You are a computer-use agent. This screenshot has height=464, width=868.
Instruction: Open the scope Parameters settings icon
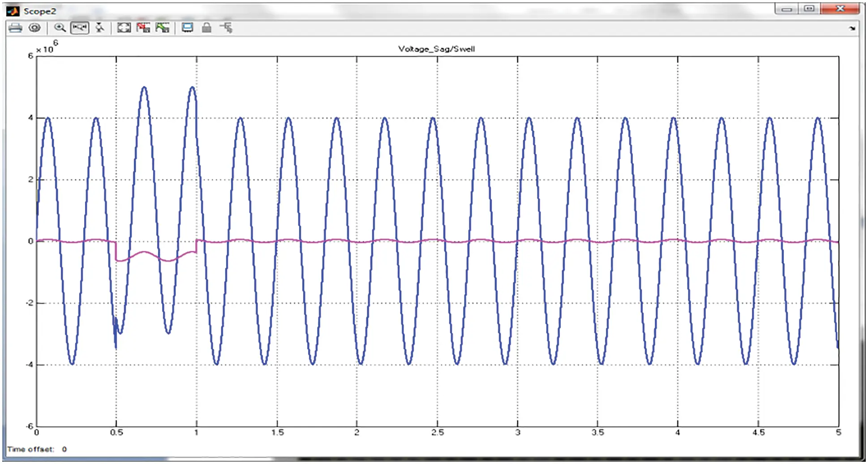pyautogui.click(x=34, y=28)
